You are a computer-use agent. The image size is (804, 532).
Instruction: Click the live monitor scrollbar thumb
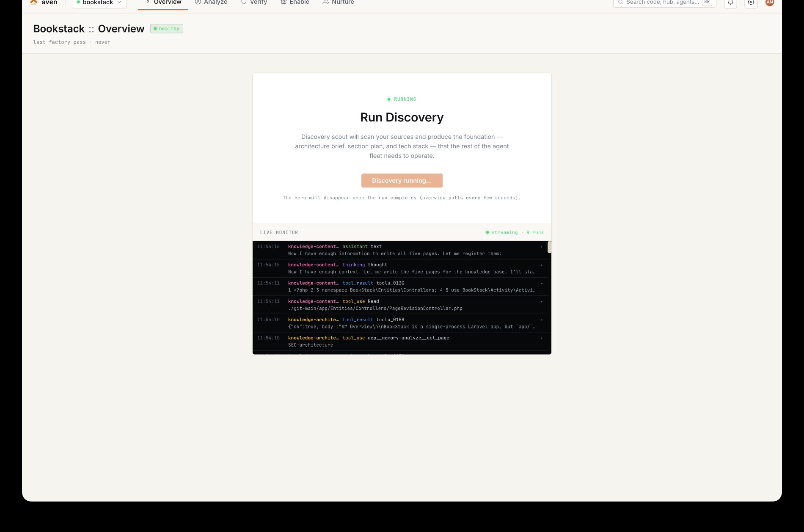(549, 247)
